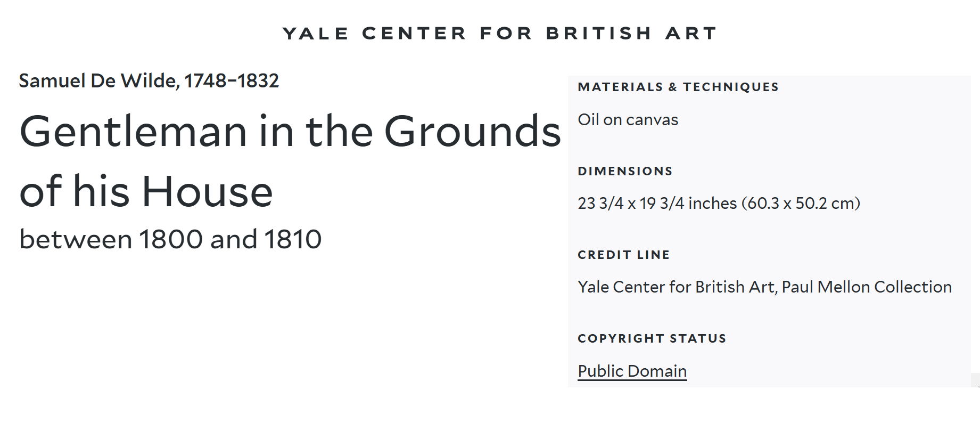Click the word YALE in the header
980x438 pixels.
[315, 34]
